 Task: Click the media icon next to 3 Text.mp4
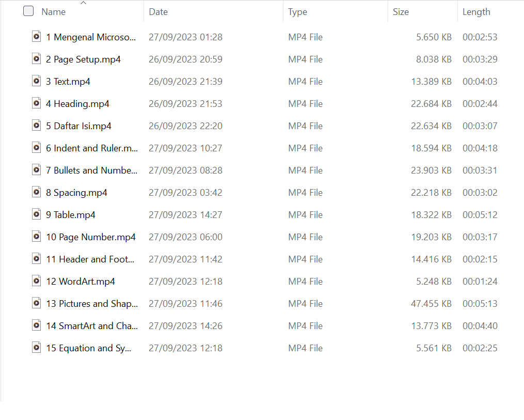coord(36,81)
